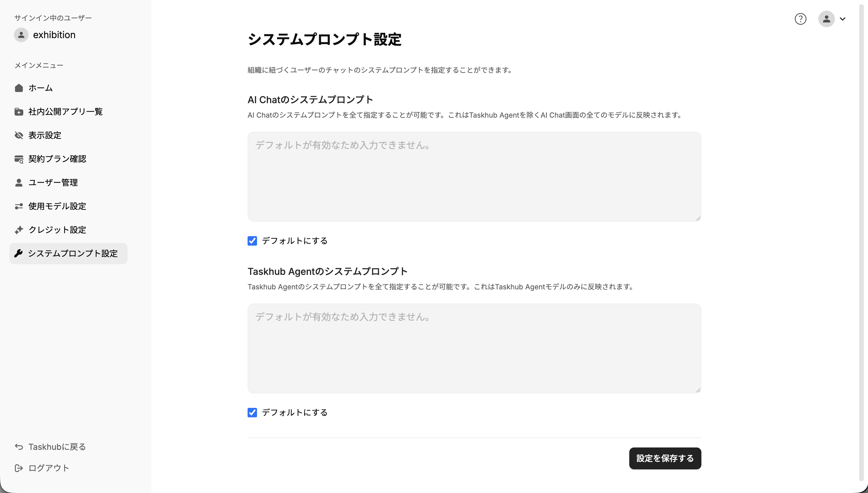Uncheck デフォルトにする for AI Chat prompt
The image size is (868, 493).
(x=252, y=241)
